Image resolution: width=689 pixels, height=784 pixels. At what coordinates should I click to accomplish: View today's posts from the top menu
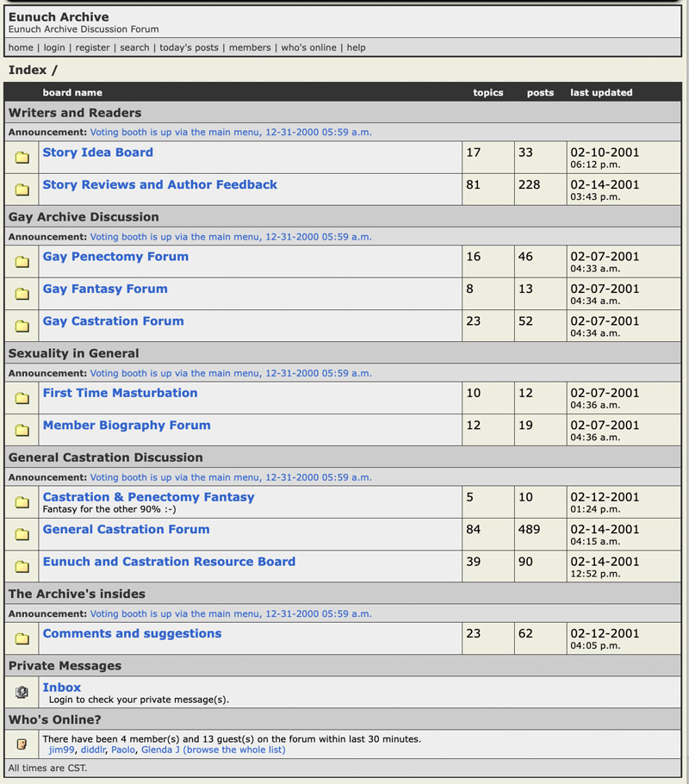pyautogui.click(x=189, y=47)
